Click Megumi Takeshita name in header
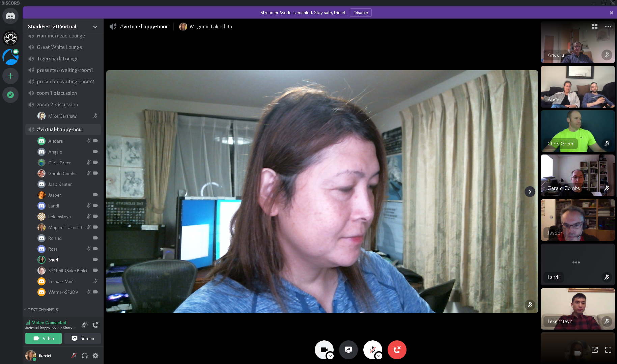This screenshot has width=617, height=364. (211, 27)
